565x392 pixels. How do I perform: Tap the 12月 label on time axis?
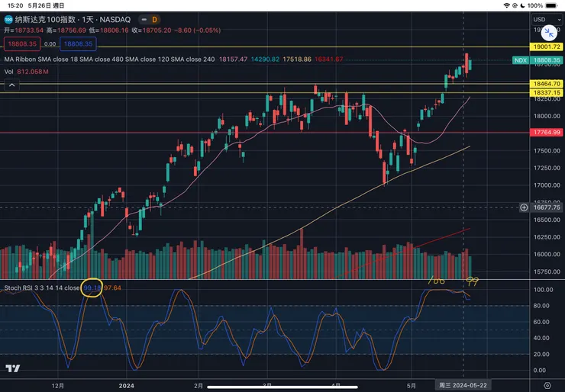pyautogui.click(x=58, y=386)
